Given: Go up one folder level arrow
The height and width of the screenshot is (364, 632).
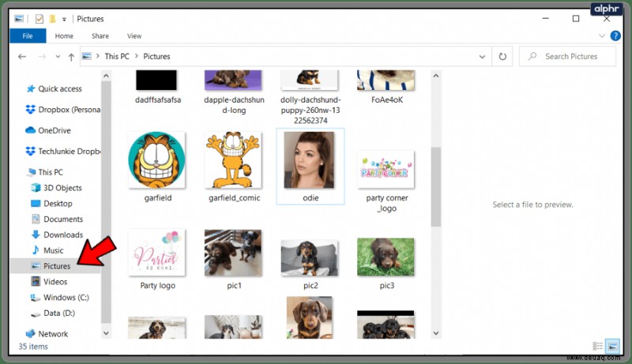Looking at the screenshot, I should click(71, 57).
